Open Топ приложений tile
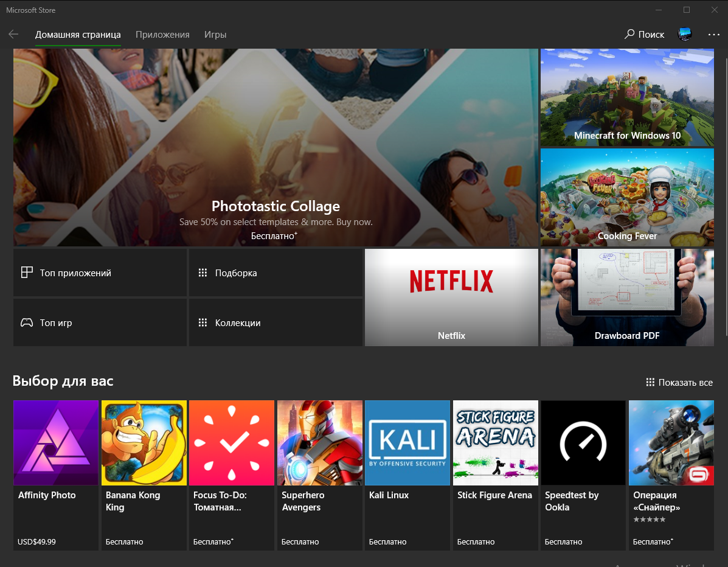The height and width of the screenshot is (567, 728). pyautogui.click(x=100, y=273)
